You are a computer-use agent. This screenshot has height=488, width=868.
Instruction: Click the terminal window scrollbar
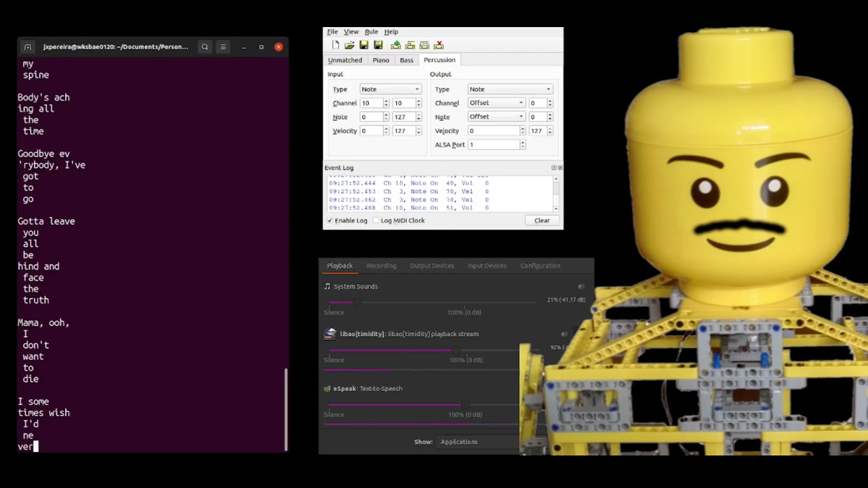pyautogui.click(x=285, y=409)
